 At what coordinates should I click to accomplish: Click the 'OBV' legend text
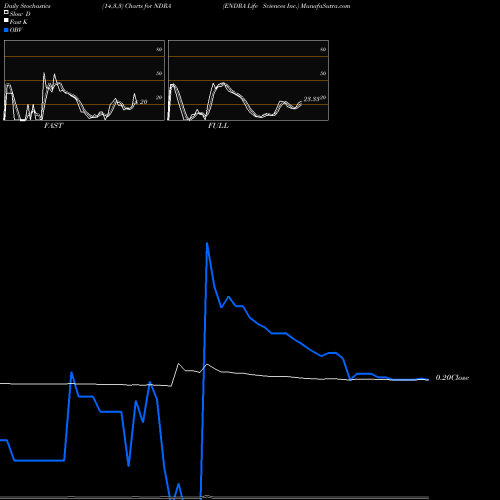tap(16, 30)
